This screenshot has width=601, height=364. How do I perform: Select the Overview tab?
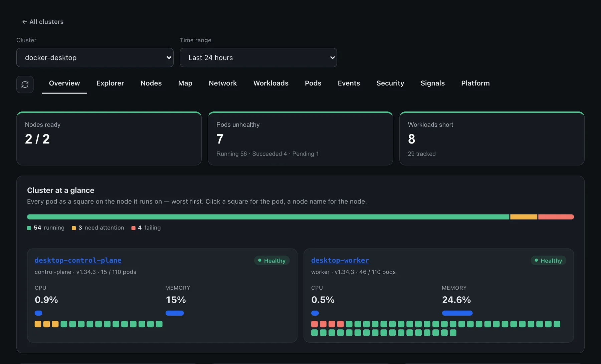[x=64, y=83]
